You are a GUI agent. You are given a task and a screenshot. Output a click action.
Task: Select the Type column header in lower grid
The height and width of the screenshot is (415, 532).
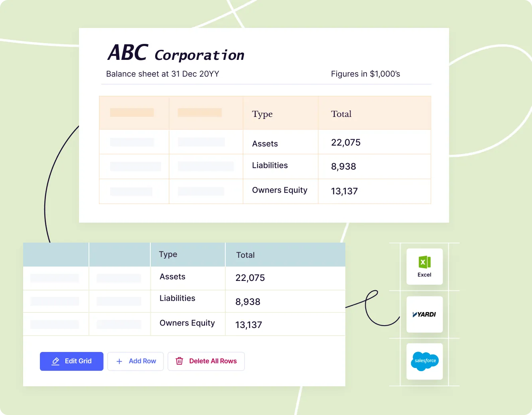coord(167,254)
